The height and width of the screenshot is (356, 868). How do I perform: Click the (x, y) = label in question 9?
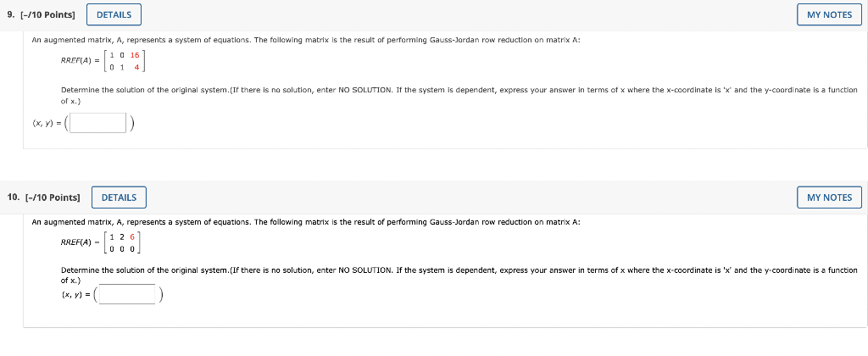pyautogui.click(x=47, y=124)
